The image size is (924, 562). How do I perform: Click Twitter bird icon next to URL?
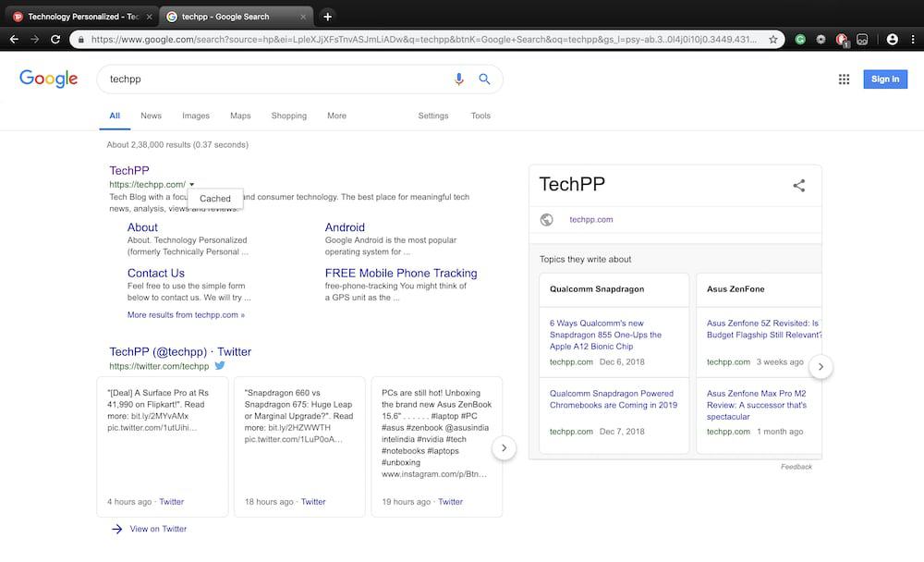tap(220, 366)
